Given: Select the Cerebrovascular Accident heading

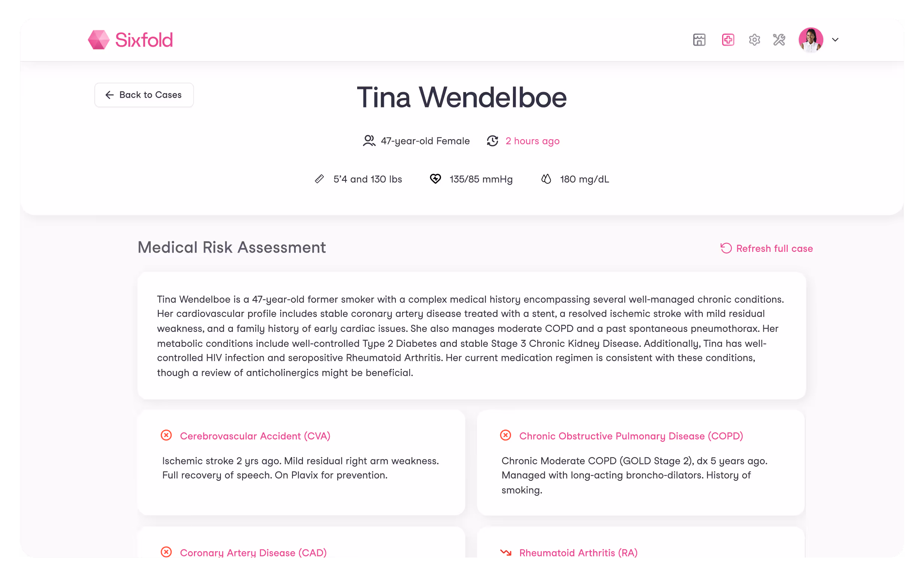Looking at the screenshot, I should pos(255,436).
